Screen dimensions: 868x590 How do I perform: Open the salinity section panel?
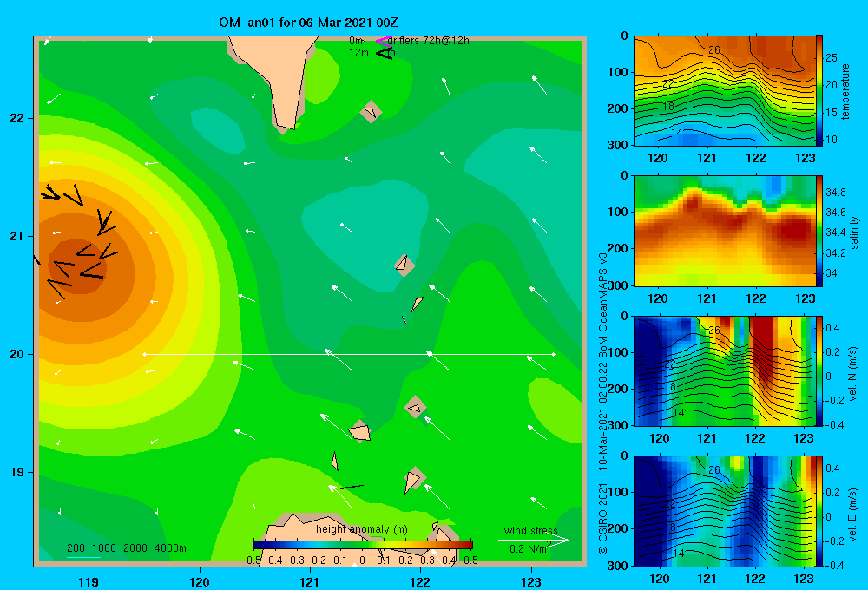725,231
